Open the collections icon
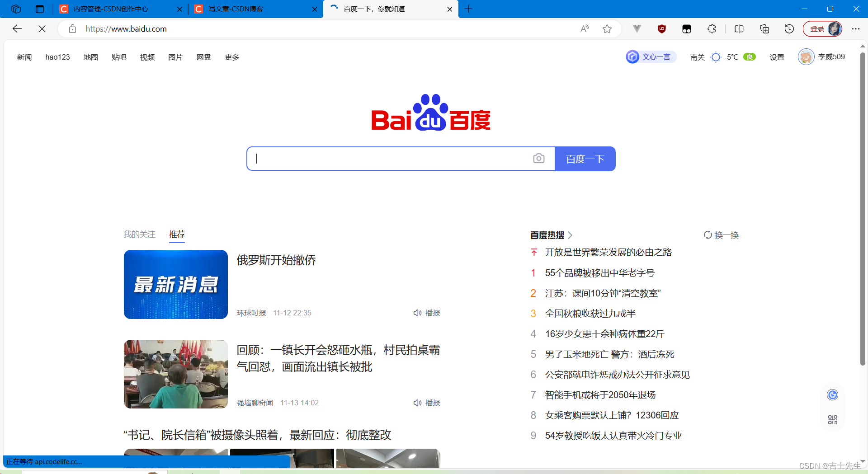Image resolution: width=868 pixels, height=474 pixels. (x=764, y=29)
